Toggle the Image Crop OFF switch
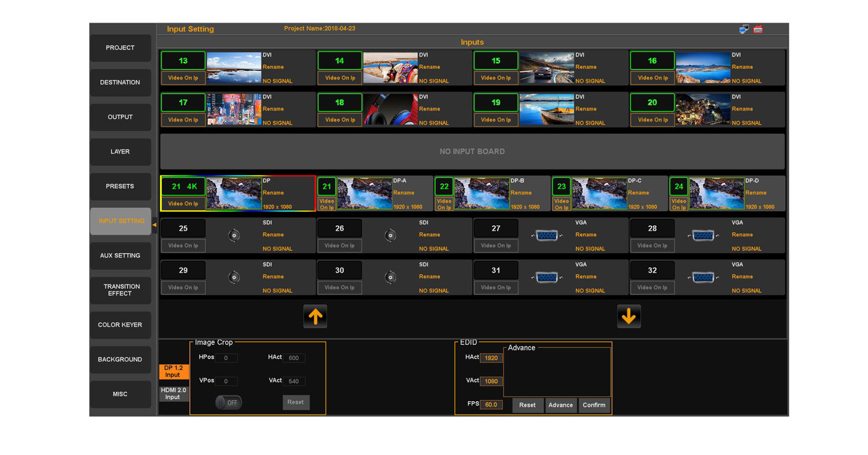Image resolution: width=868 pixels, height=455 pixels. coord(229,403)
